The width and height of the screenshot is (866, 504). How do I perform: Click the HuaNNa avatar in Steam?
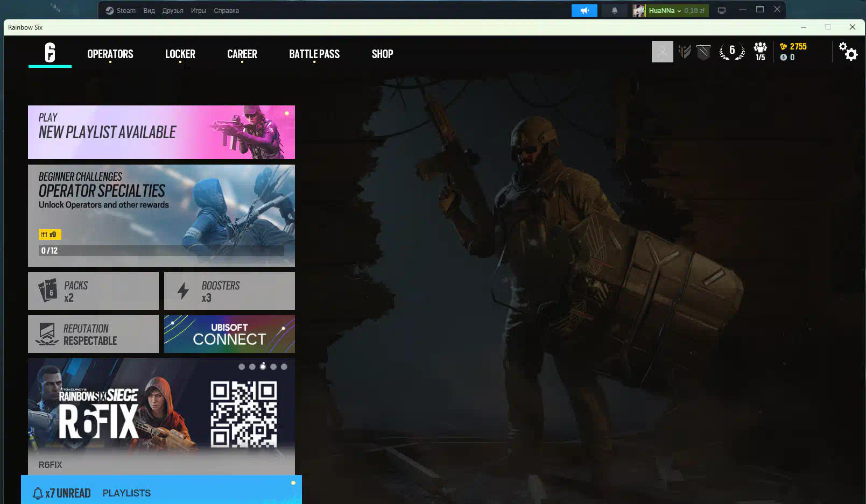click(639, 10)
